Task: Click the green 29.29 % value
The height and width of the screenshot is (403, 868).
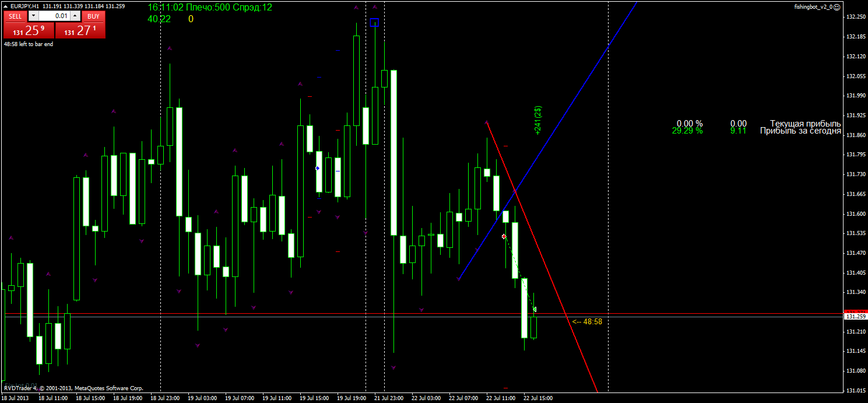Action: [x=687, y=131]
